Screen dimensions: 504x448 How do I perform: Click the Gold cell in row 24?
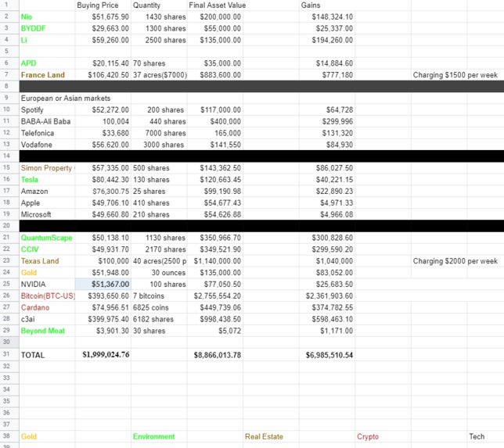[x=47, y=272]
